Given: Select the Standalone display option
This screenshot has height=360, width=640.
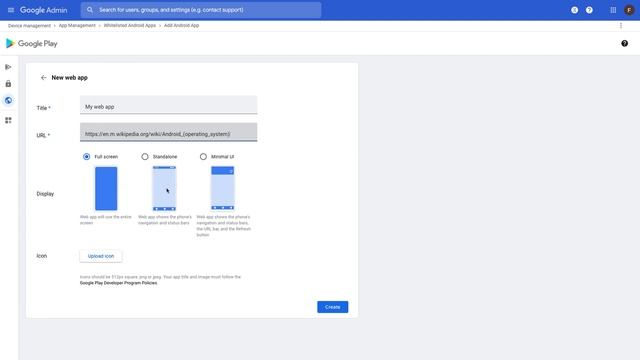Looking at the screenshot, I should 145,157.
